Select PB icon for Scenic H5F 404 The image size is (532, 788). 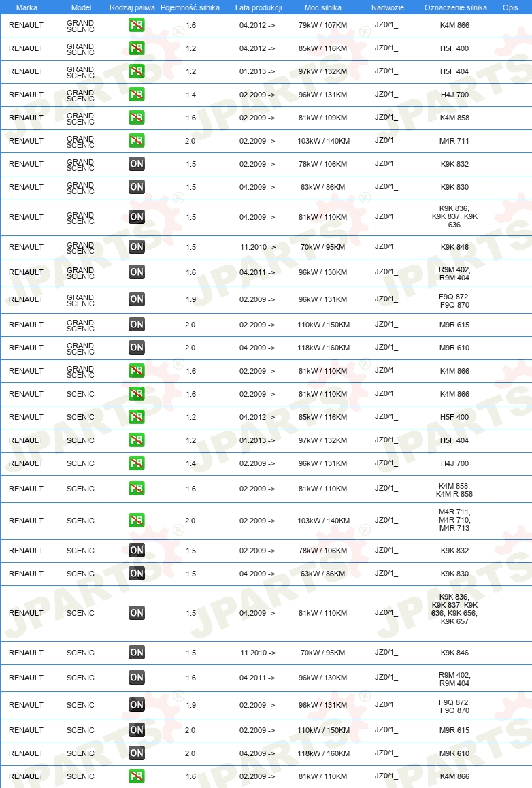(136, 440)
